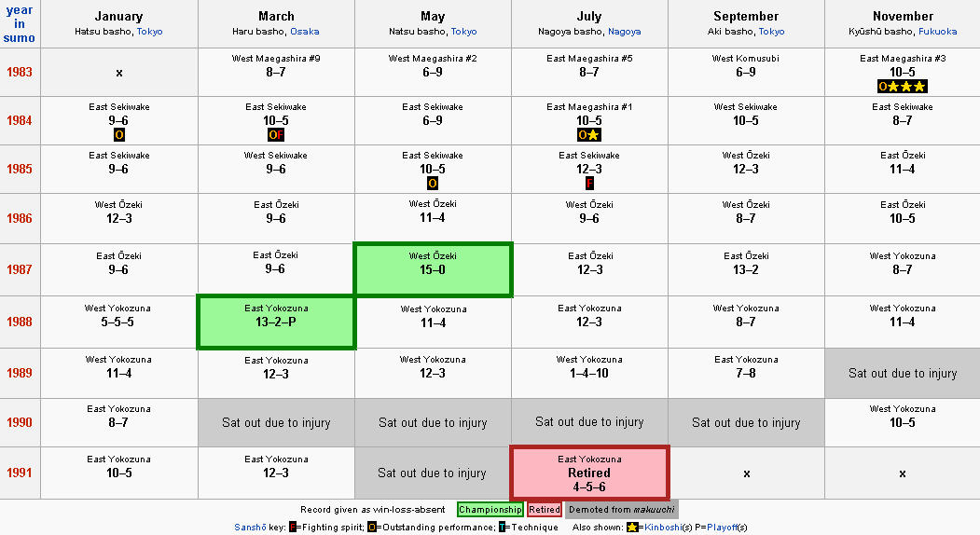Open the 'year in sumo' header link

point(20,23)
